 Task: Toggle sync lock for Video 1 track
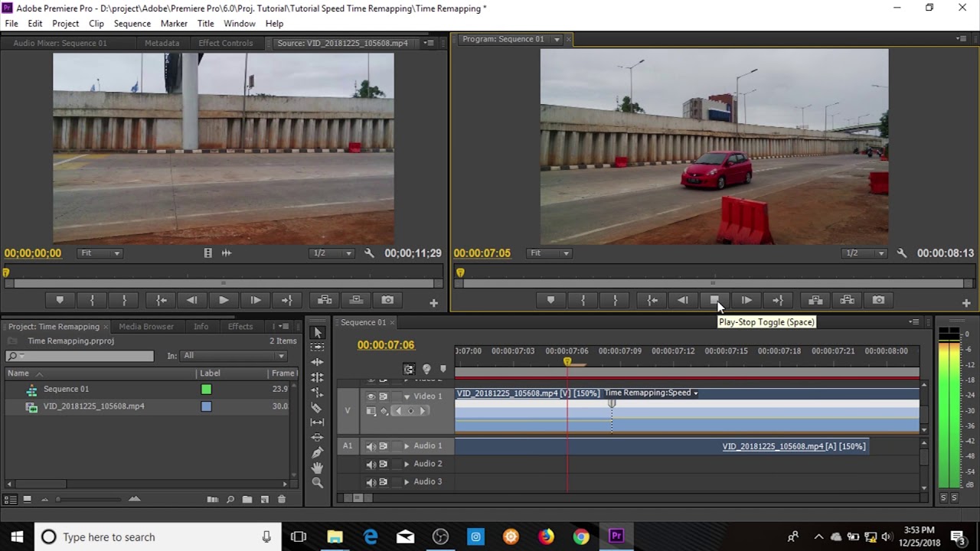click(383, 396)
